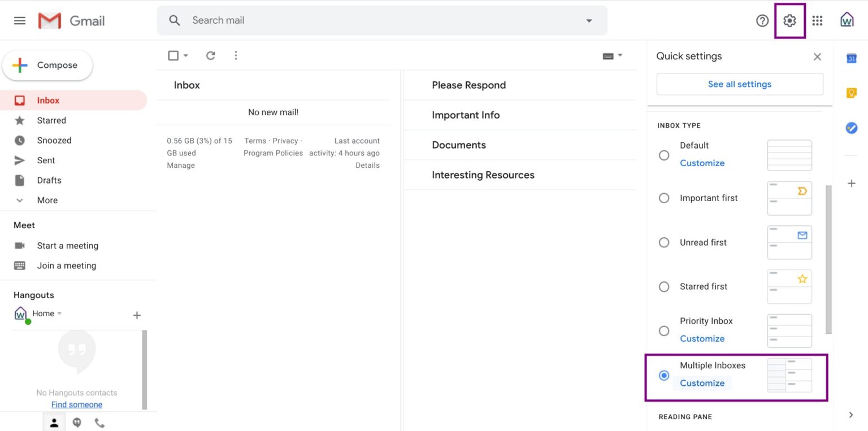Open Google Calendar from the side panel
The image size is (868, 431).
click(852, 57)
